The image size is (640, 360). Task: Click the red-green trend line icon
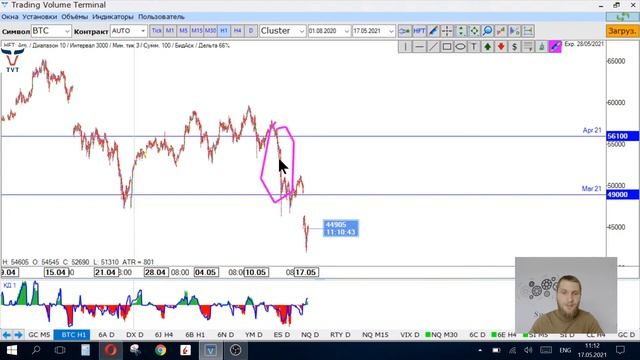point(501,31)
